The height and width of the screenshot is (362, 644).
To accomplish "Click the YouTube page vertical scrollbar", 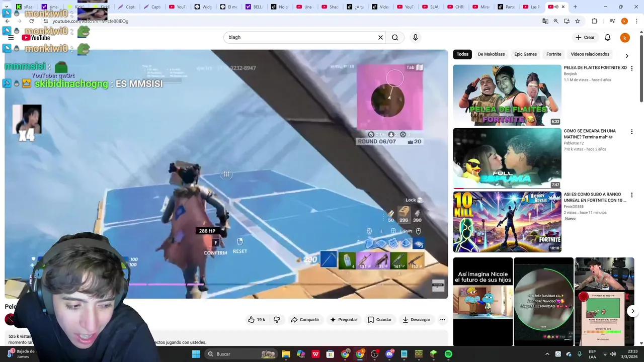I will (x=641, y=68).
